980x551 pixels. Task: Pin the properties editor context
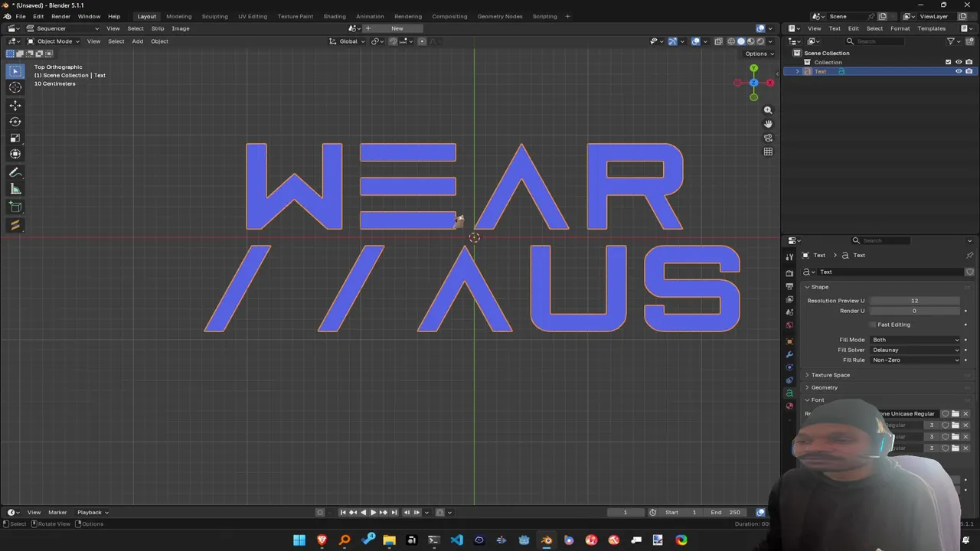click(969, 255)
